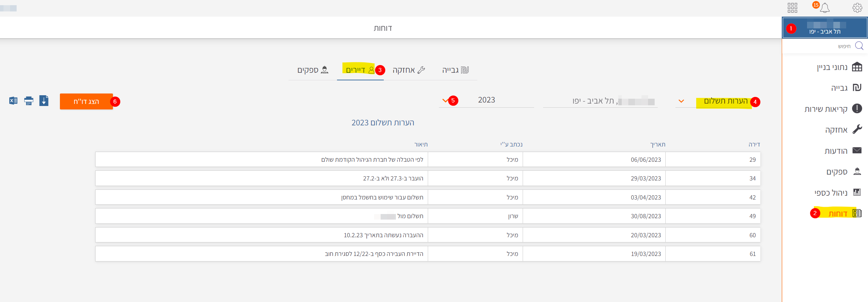
Task: Click the הצג דו"ח button
Action: click(x=86, y=101)
